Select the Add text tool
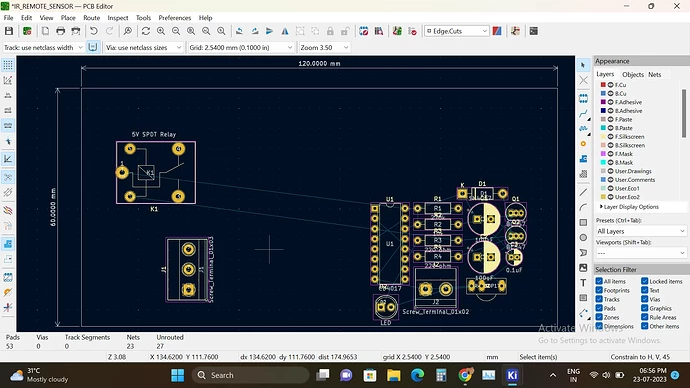 pos(583,283)
